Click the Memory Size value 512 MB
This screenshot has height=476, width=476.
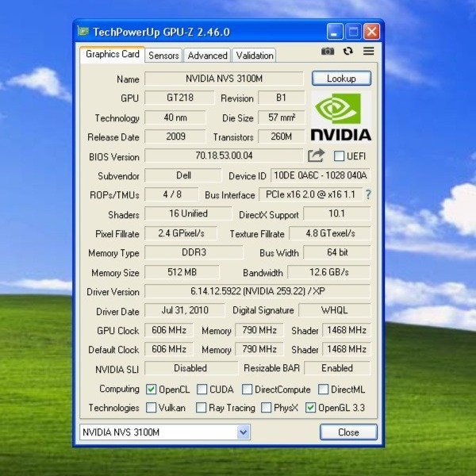[x=182, y=272]
